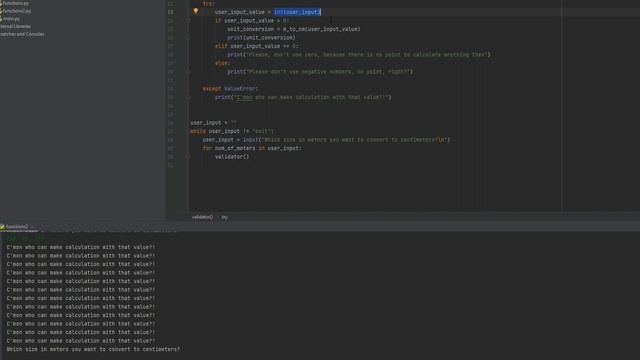Open functions2.py in the project tree

(17, 11)
